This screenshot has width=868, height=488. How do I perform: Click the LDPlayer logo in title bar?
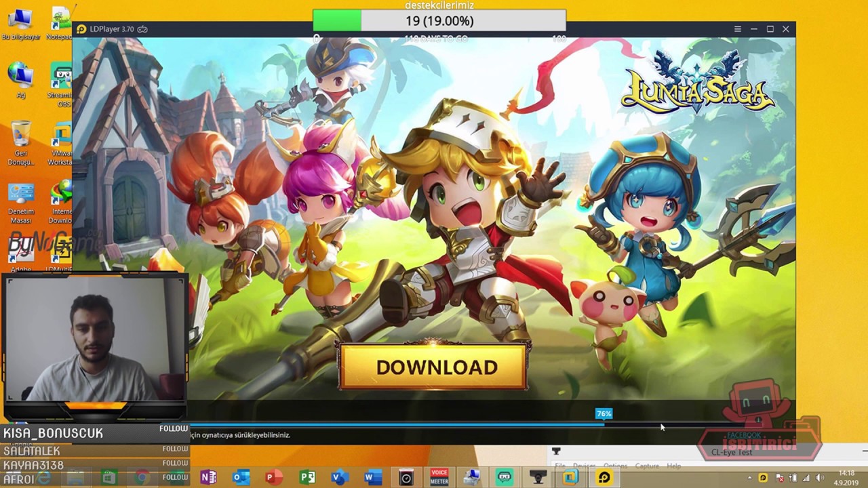81,29
